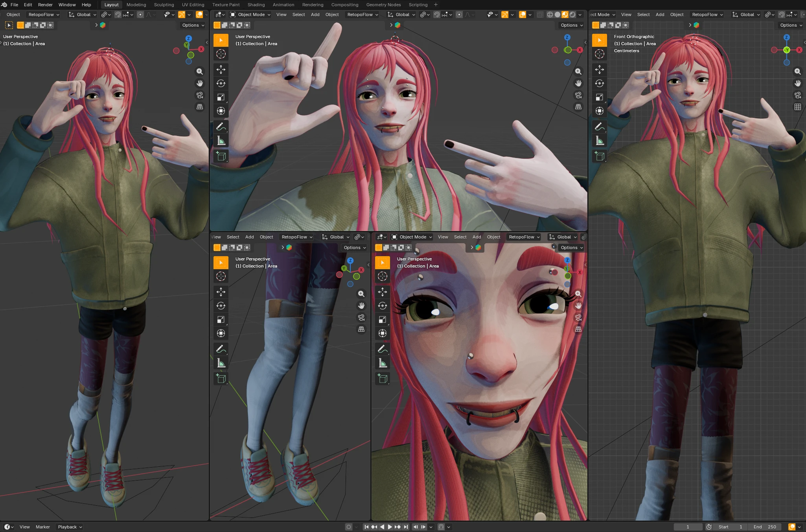
Task: Activate the Measure tool in the legs viewport
Action: 221,363
